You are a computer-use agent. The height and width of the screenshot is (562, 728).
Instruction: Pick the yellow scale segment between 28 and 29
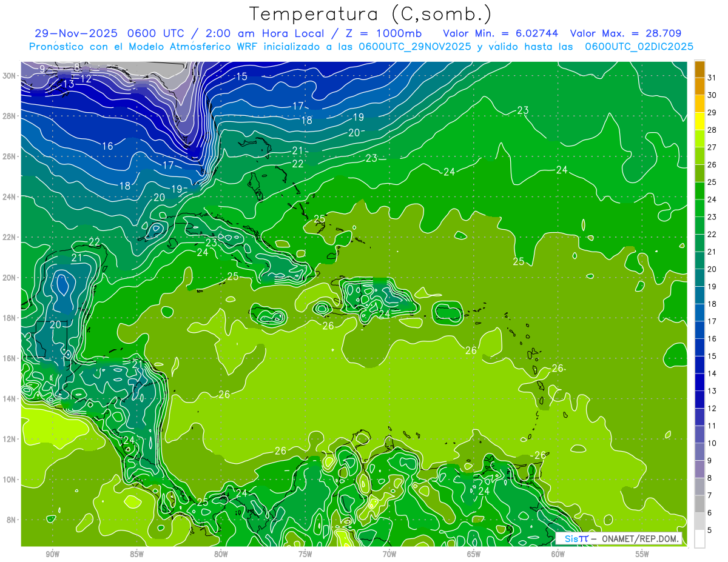pyautogui.click(x=699, y=121)
